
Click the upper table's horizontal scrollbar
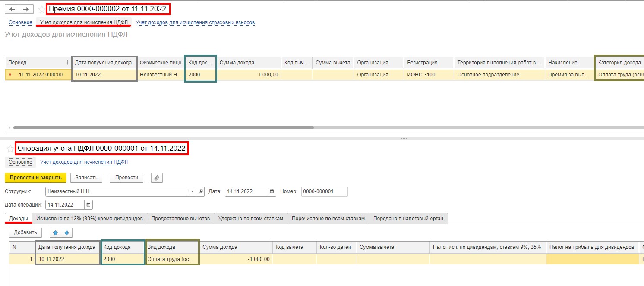tap(163, 128)
